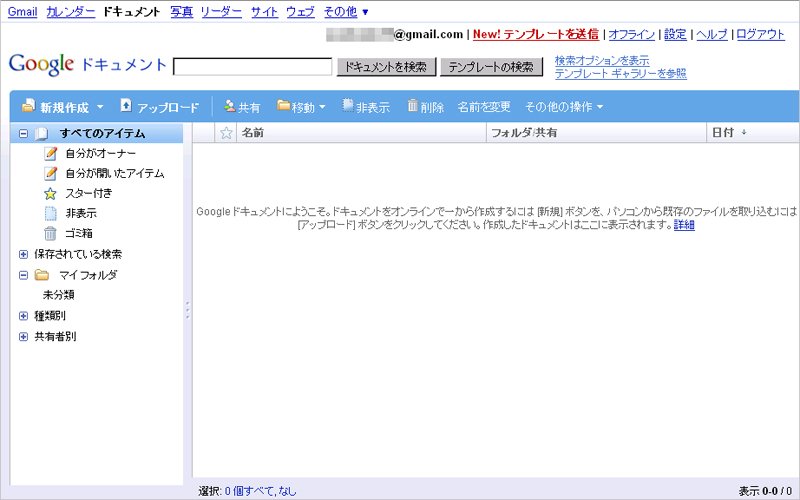Go to Gmail
The height and width of the screenshot is (500, 800).
(22, 11)
